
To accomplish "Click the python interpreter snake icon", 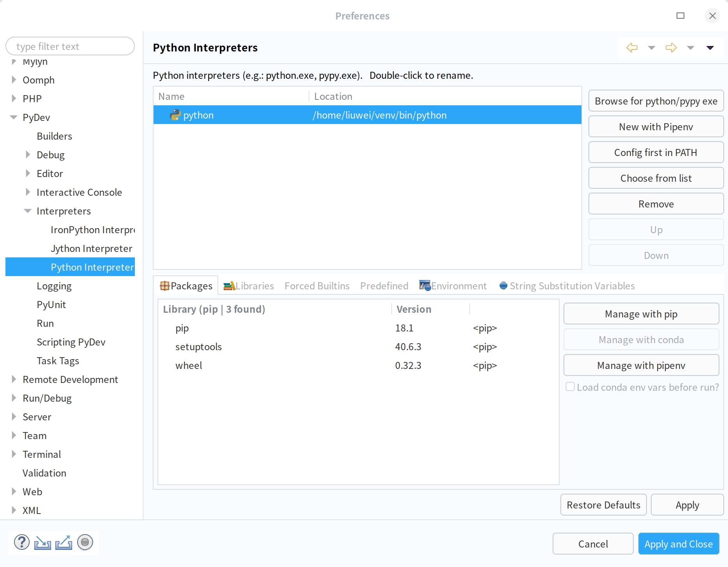I will click(x=175, y=115).
